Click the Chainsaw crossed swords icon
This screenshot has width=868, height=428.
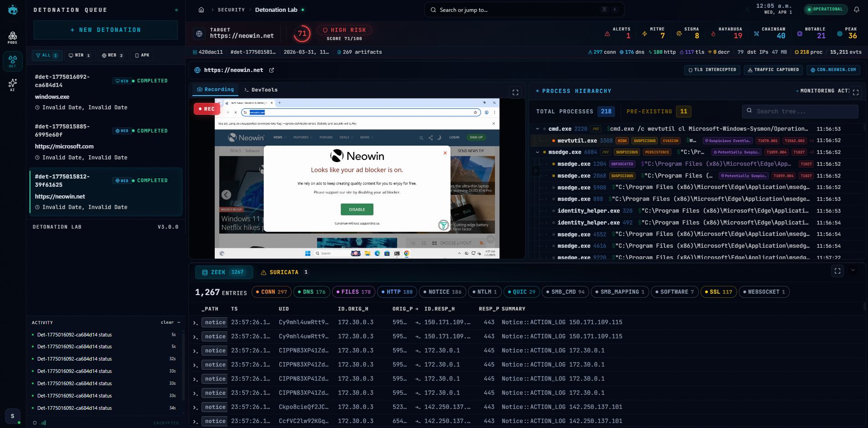[x=757, y=34]
